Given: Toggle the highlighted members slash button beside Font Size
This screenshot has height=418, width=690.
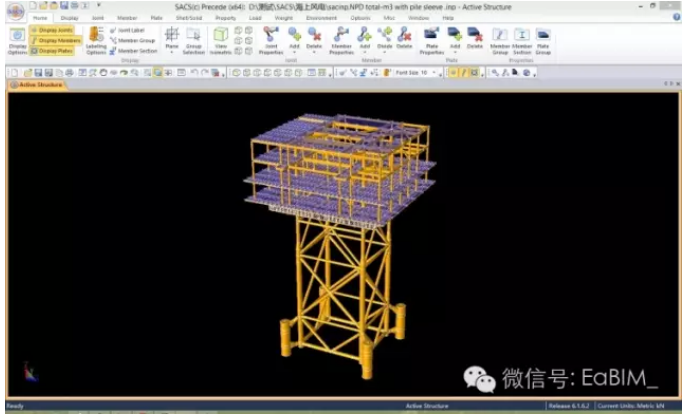Looking at the screenshot, I should point(463,73).
